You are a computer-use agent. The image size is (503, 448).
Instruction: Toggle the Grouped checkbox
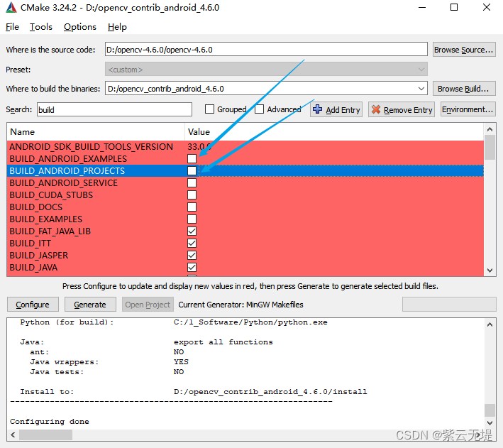pyautogui.click(x=209, y=109)
